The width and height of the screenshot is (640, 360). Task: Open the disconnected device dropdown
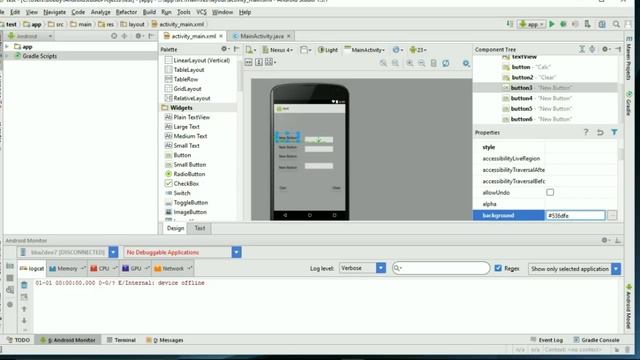click(x=113, y=252)
